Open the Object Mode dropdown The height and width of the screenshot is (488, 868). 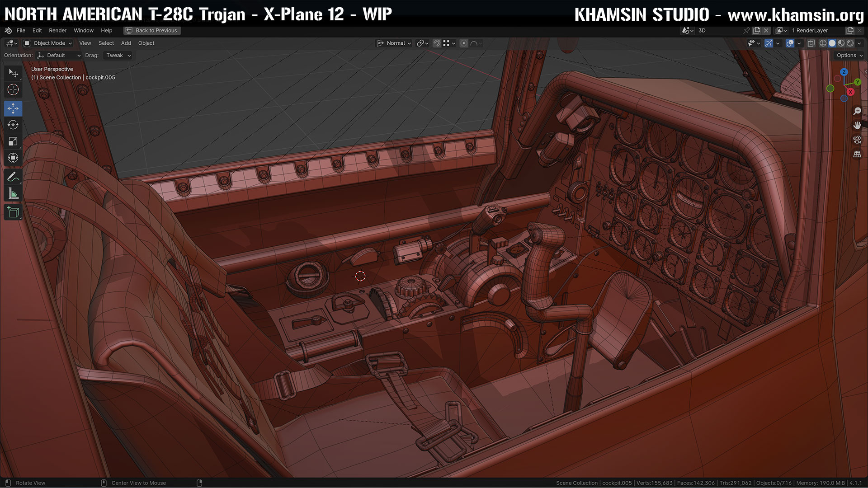[47, 43]
